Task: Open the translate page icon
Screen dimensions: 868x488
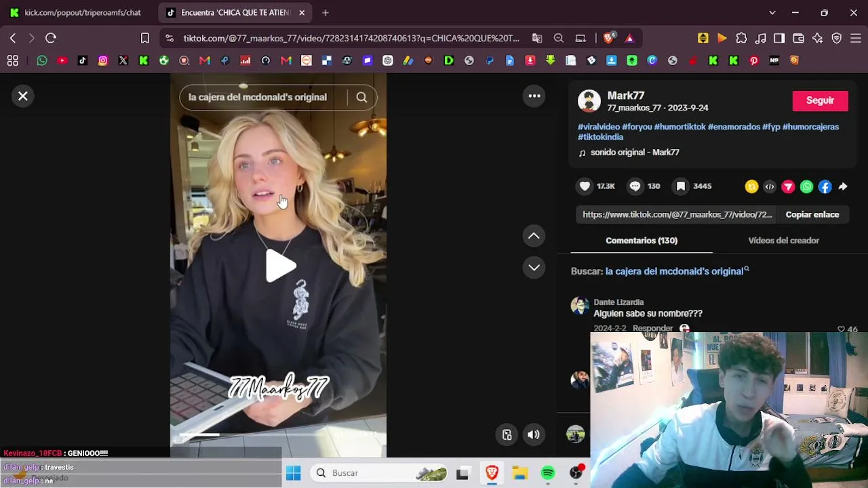Action: 537,39
